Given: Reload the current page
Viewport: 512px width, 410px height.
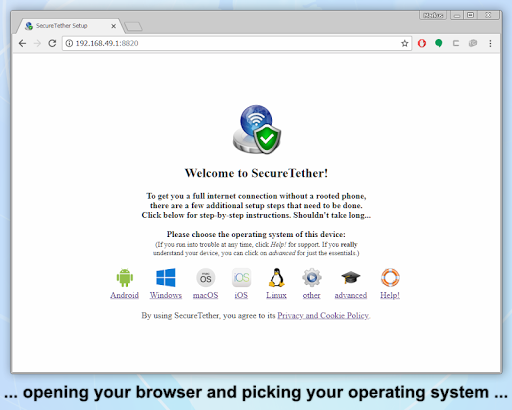Looking at the screenshot, I should pos(52,43).
